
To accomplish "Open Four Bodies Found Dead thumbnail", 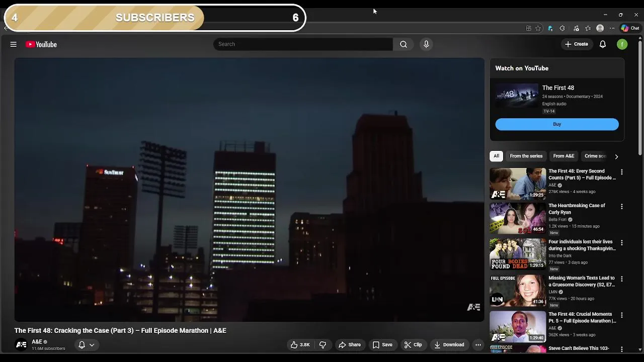I will point(518,254).
